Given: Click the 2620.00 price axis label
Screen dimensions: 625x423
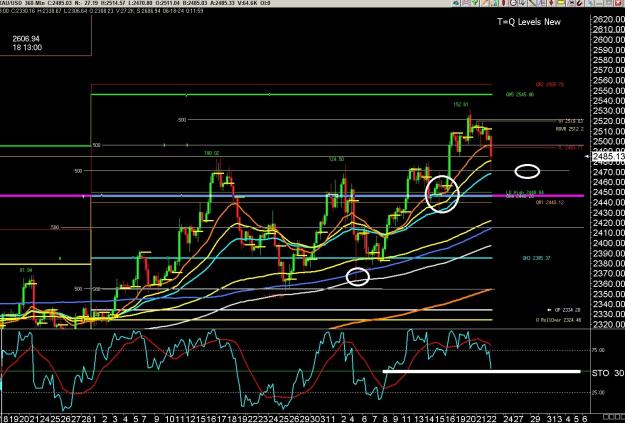Looking at the screenshot, I should coord(609,19).
